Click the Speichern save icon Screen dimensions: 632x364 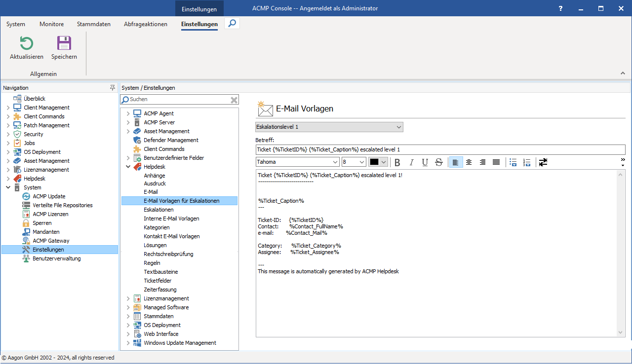point(64,43)
